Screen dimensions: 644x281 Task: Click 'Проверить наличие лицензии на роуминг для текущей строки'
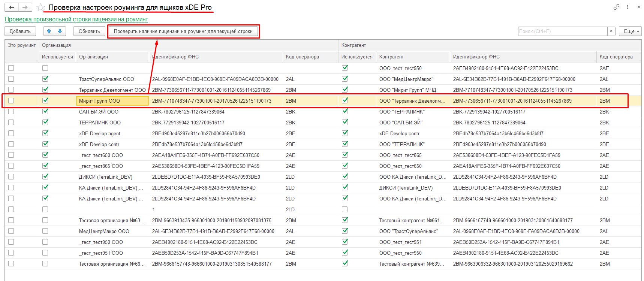point(183,31)
